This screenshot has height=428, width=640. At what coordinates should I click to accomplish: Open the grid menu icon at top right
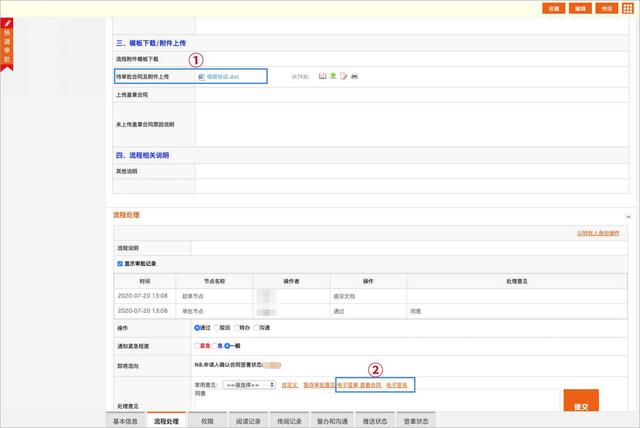(x=631, y=8)
